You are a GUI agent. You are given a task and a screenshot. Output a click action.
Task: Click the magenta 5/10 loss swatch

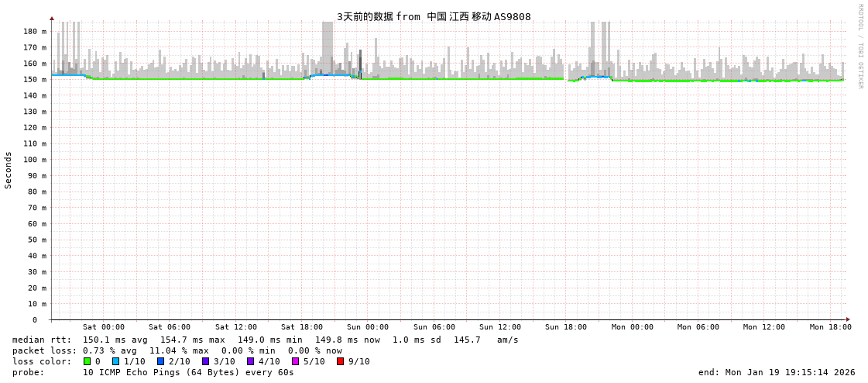tap(295, 361)
